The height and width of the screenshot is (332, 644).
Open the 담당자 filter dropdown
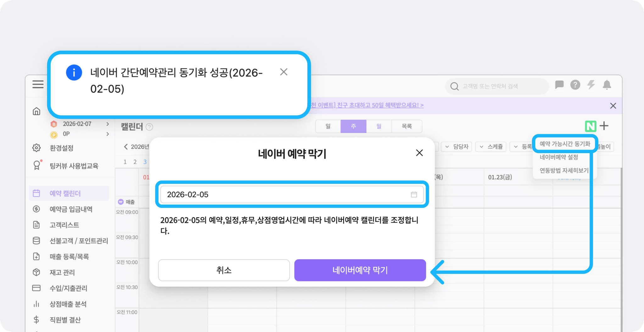tap(457, 147)
